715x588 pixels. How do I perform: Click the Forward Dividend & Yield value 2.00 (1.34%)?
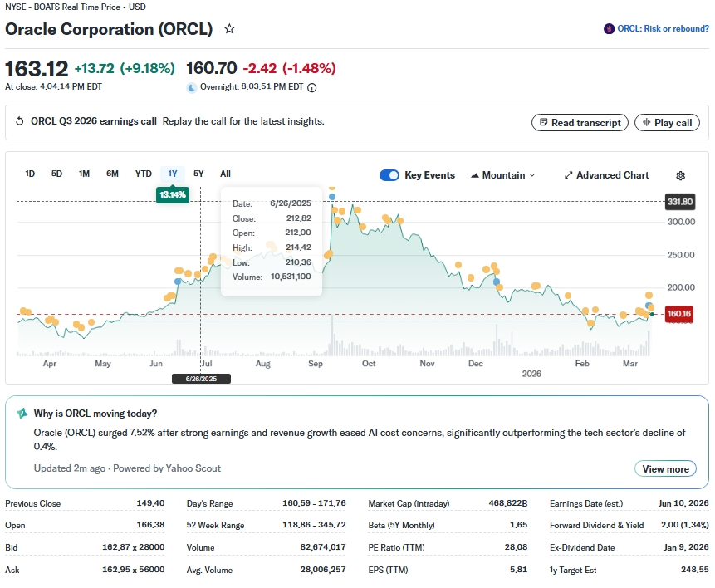click(x=685, y=525)
